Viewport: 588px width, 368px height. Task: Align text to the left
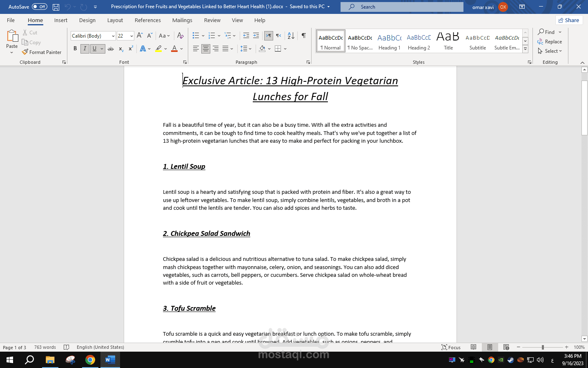(x=196, y=49)
